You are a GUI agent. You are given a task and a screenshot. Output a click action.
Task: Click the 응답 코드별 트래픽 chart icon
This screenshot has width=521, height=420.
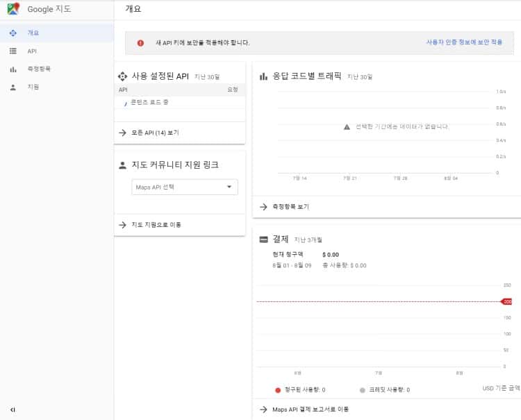263,76
